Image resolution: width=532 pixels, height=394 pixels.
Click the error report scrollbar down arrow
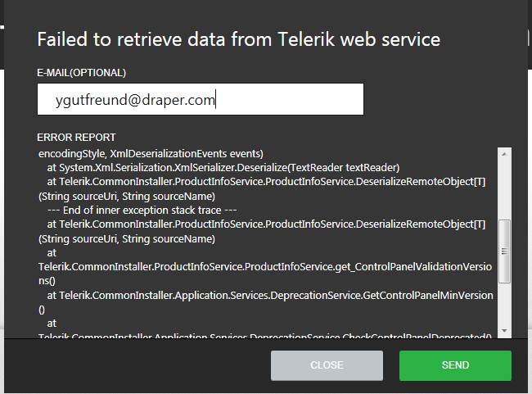coord(504,330)
